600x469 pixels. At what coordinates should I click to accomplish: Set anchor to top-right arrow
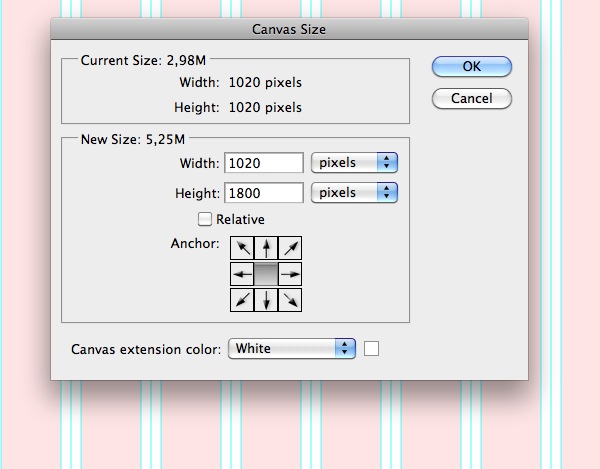point(290,249)
